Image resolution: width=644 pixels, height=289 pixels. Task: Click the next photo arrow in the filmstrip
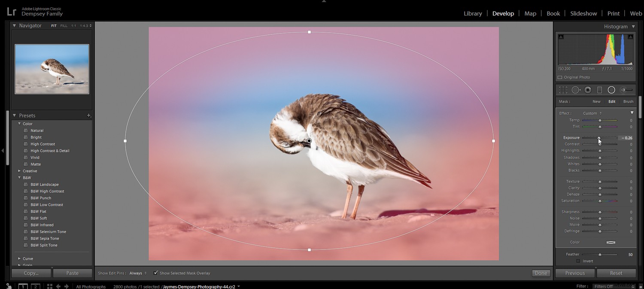(67, 286)
